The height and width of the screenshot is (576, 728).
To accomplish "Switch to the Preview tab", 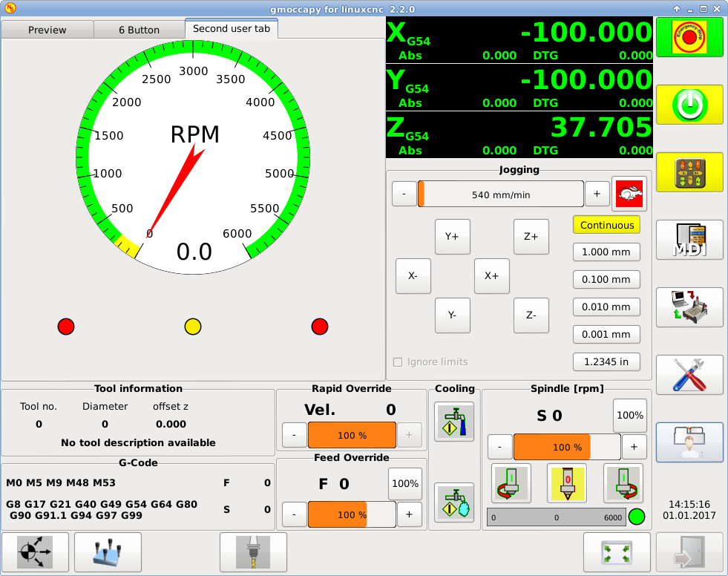I will click(x=47, y=30).
